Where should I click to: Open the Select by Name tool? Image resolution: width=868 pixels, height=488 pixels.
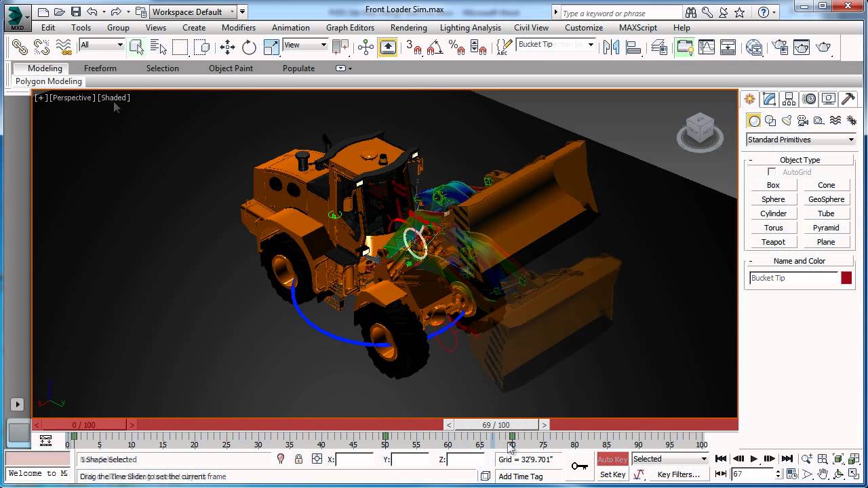(x=158, y=47)
